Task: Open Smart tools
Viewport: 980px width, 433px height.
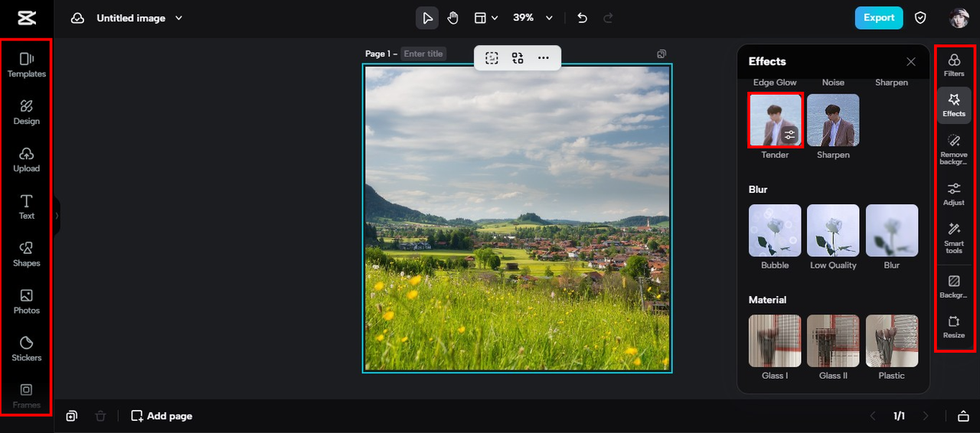Action: coord(954,238)
